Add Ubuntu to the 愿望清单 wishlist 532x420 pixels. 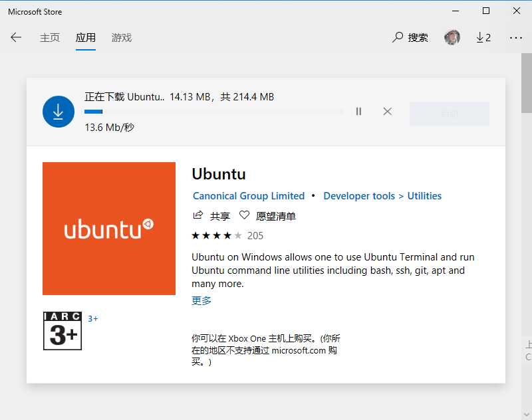click(x=267, y=215)
